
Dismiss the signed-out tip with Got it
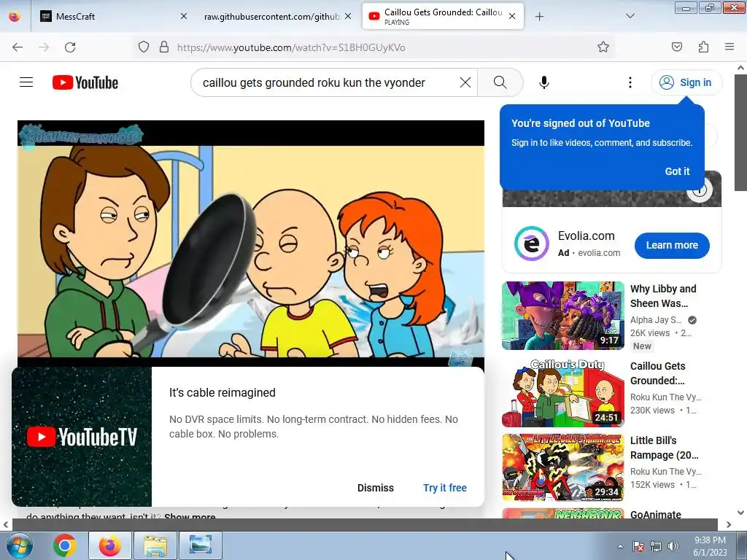point(677,171)
